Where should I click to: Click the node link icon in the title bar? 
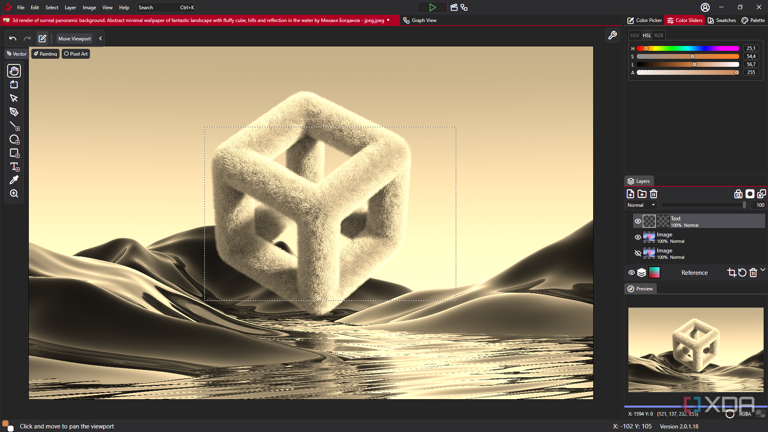(464, 7)
